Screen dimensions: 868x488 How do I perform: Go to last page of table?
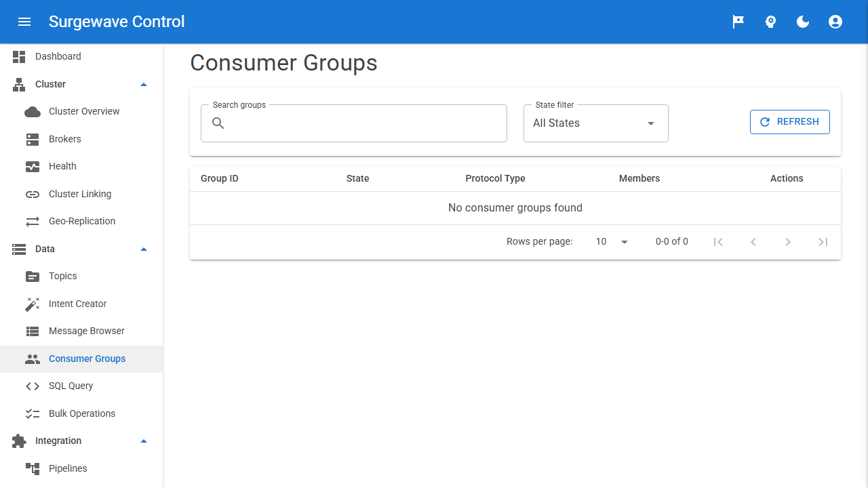coord(823,242)
